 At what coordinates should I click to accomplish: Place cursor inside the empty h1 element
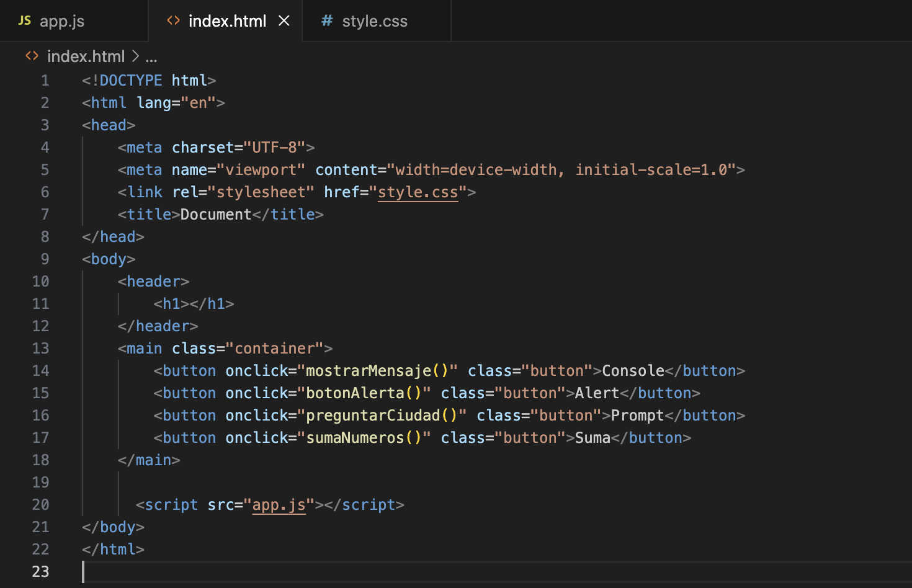tap(190, 304)
